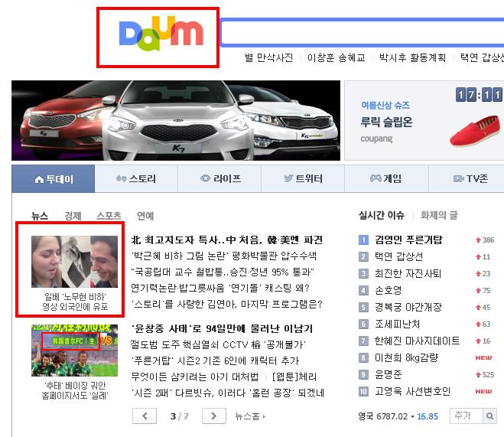Select the 화제의 글 tab
The image size is (504, 437).
pos(439,215)
